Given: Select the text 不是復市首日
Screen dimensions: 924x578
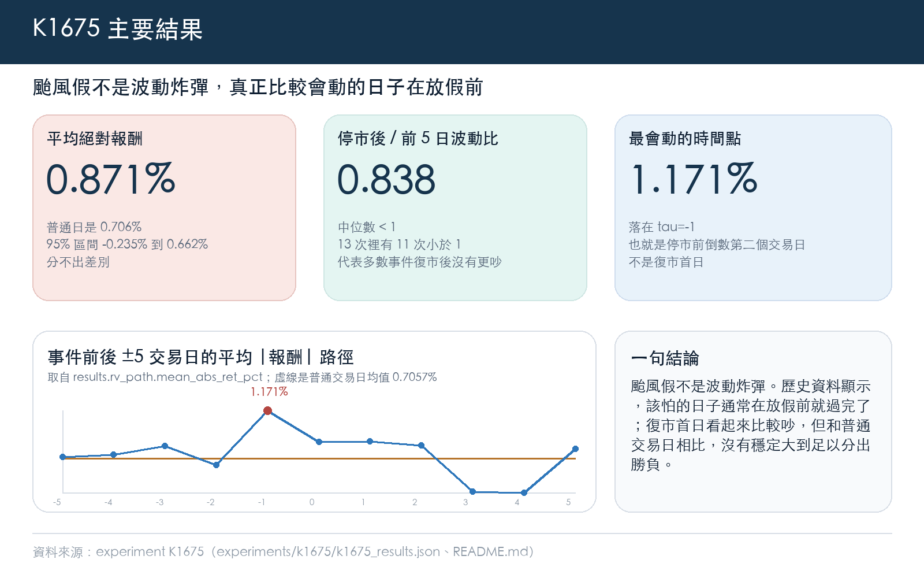Looking at the screenshot, I should [666, 262].
